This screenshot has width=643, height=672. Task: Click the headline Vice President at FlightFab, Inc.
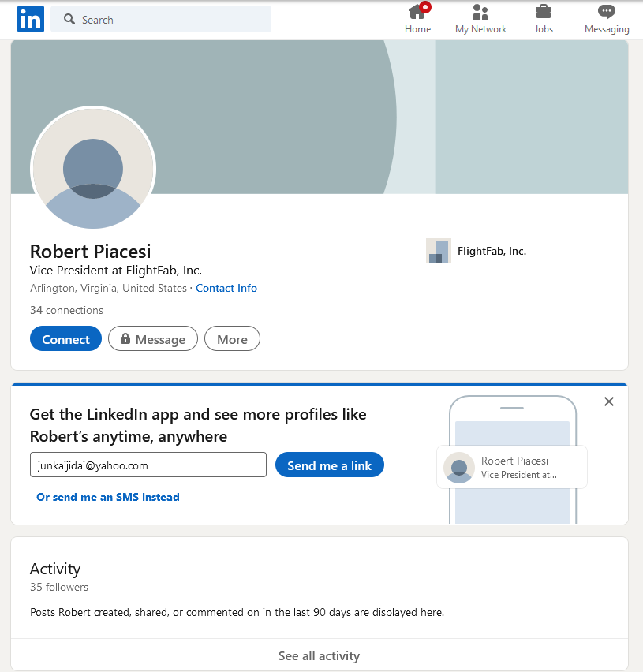(116, 271)
